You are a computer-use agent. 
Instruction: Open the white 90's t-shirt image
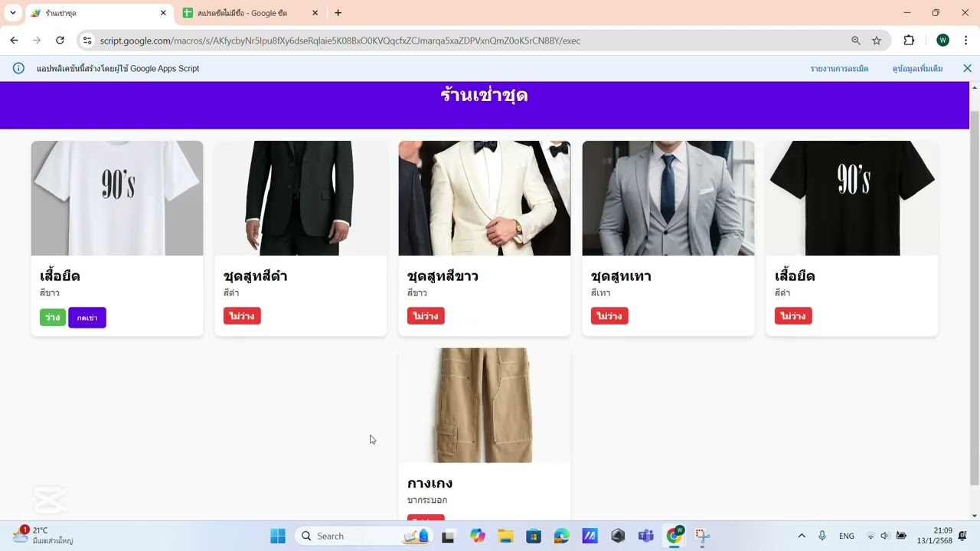point(117,198)
